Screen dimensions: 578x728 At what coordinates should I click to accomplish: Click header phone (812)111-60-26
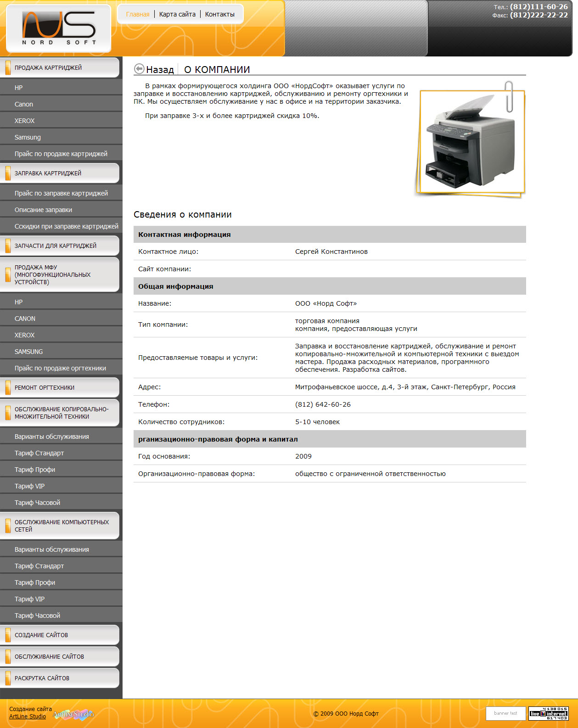tap(539, 7)
